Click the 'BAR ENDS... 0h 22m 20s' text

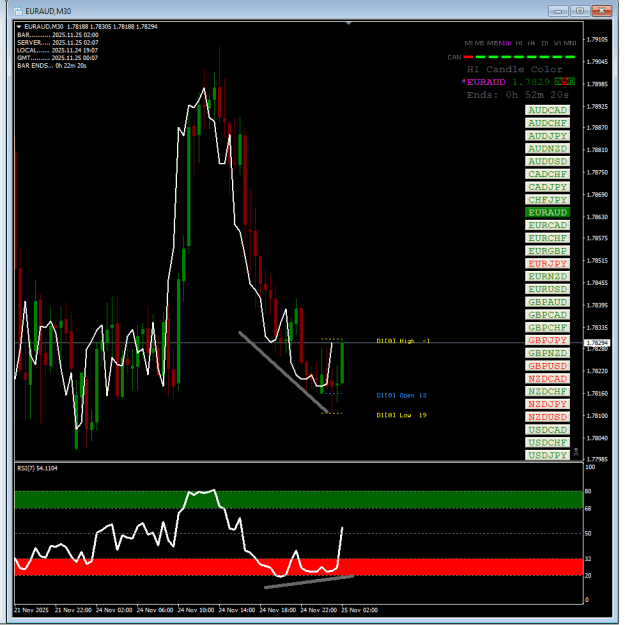click(52, 66)
